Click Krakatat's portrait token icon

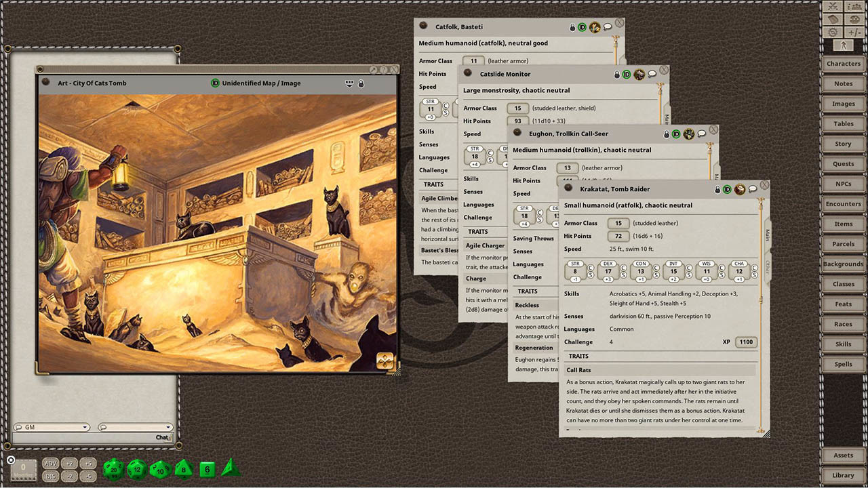click(x=740, y=190)
